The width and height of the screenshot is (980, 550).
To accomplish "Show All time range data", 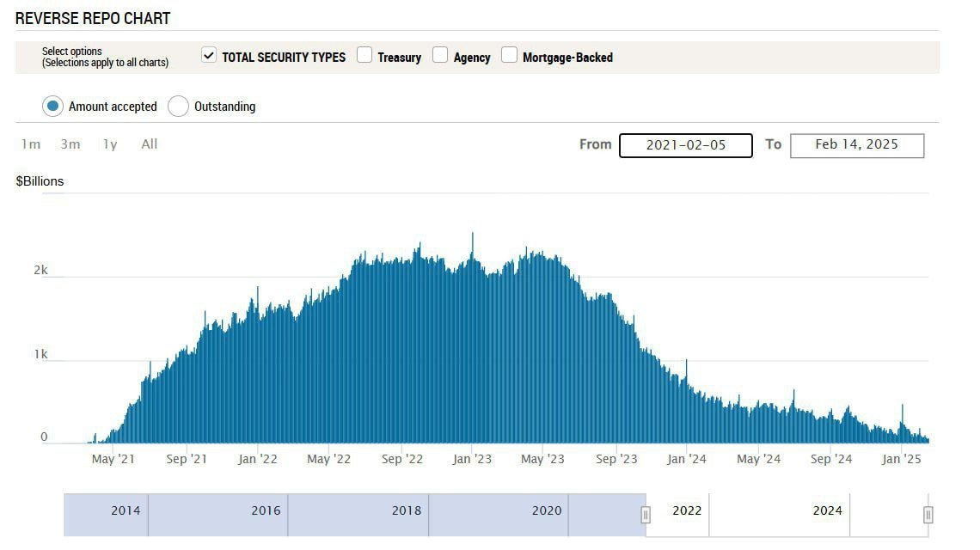I will click(150, 144).
